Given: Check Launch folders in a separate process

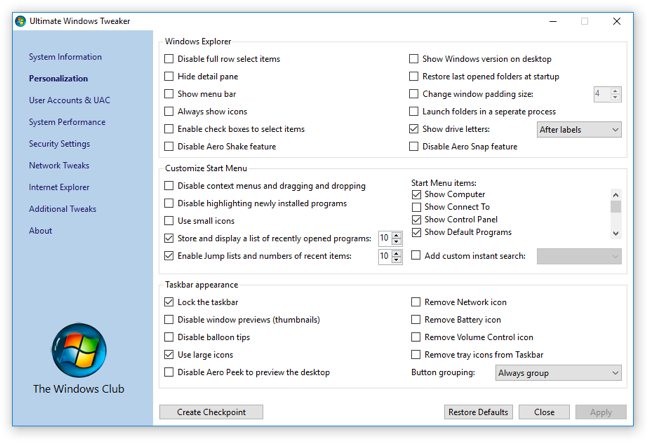Looking at the screenshot, I should pos(414,112).
